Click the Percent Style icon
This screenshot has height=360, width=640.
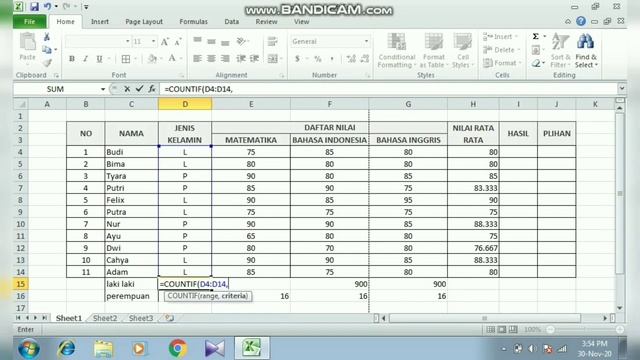click(x=318, y=59)
